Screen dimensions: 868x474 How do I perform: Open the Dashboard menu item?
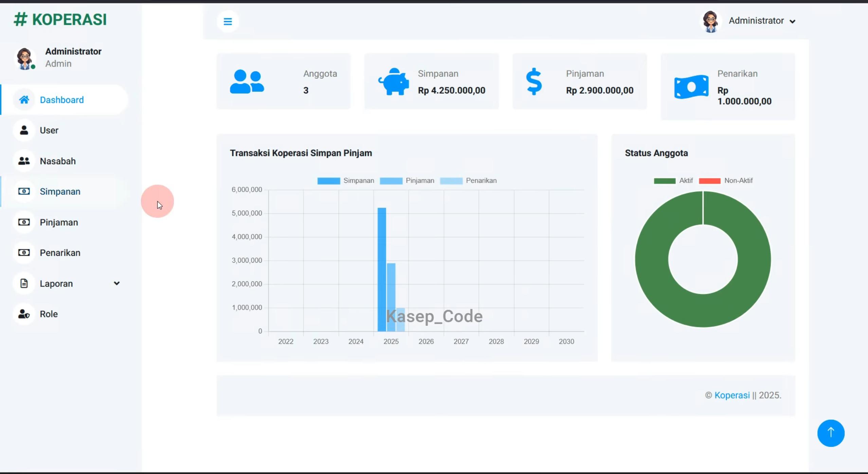(65, 100)
